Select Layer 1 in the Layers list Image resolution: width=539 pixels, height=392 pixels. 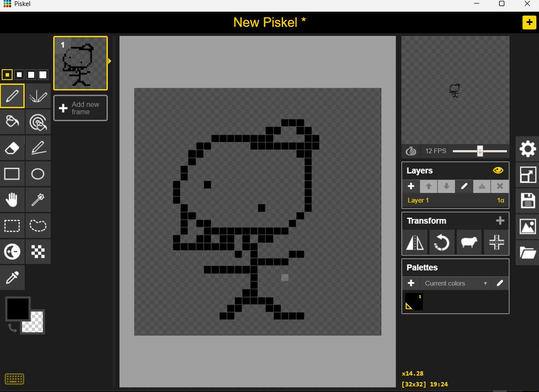tap(455, 200)
